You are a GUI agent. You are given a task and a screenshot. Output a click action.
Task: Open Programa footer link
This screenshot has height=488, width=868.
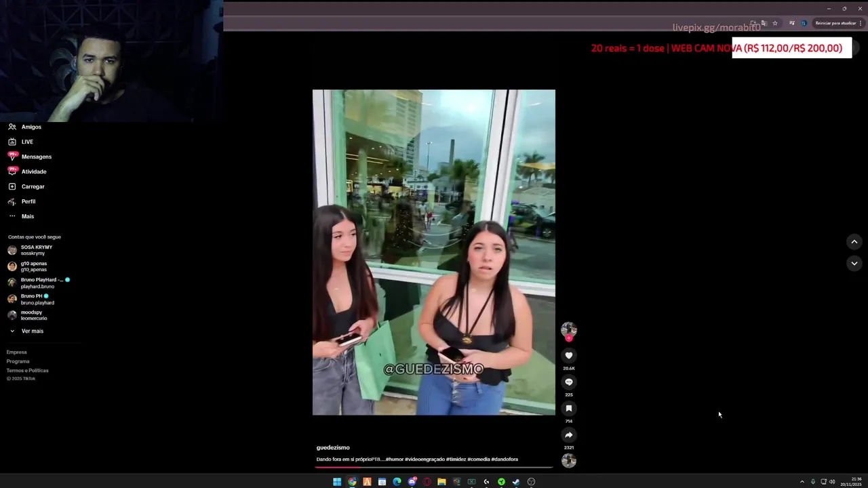18,361
